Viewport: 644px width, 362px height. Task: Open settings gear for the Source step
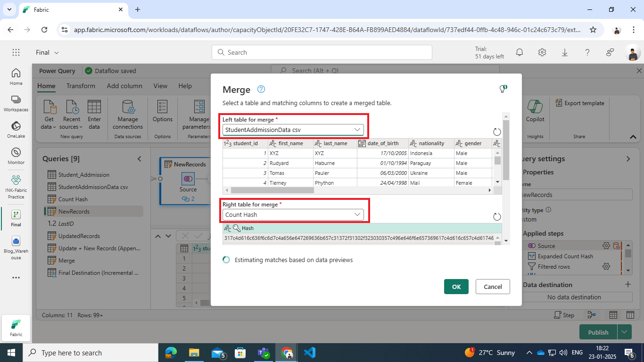point(606,246)
